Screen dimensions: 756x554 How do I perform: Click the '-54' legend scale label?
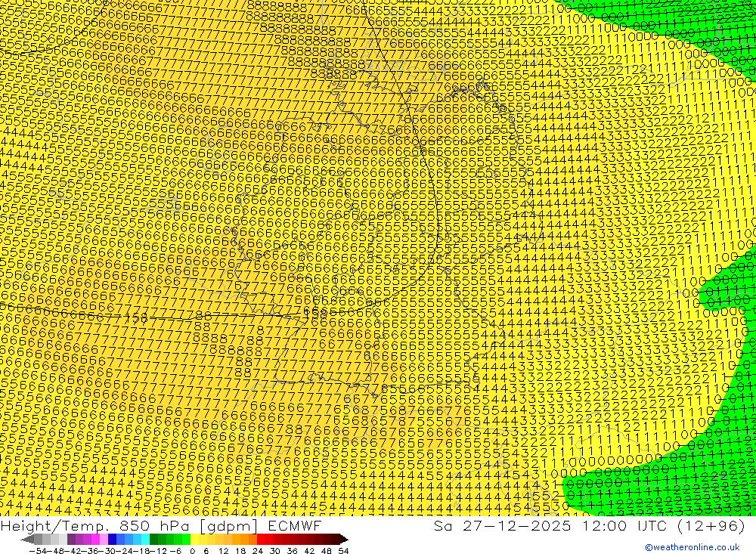tap(38, 551)
